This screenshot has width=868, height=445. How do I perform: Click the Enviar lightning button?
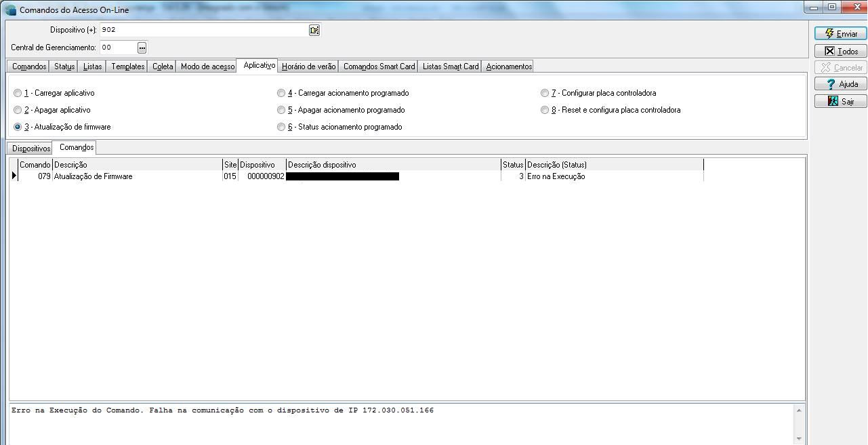coord(840,33)
